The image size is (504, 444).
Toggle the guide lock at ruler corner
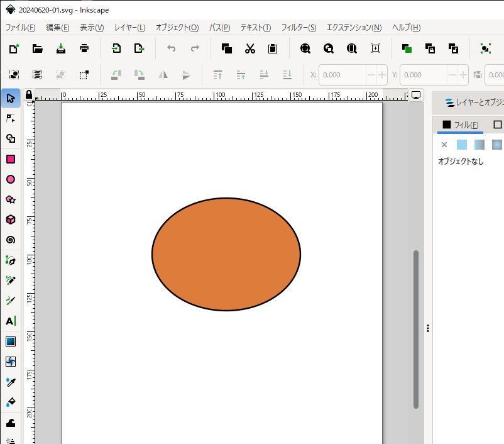click(28, 95)
